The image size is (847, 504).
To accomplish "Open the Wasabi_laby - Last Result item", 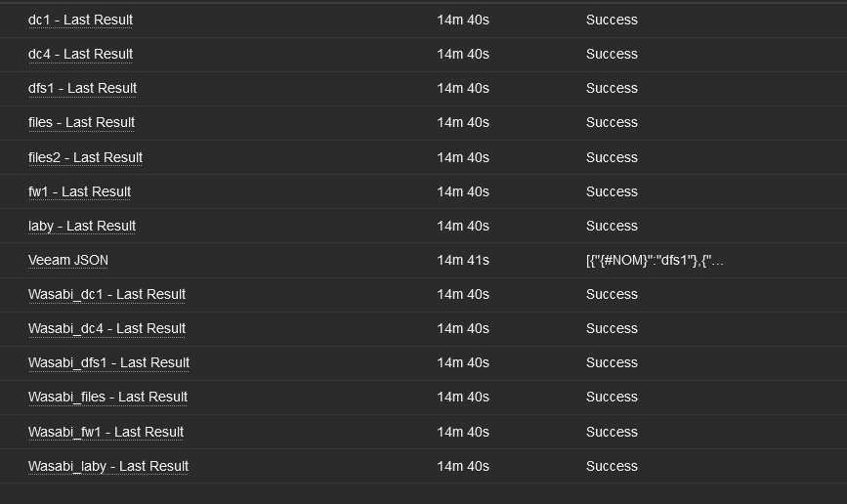I will point(108,466).
